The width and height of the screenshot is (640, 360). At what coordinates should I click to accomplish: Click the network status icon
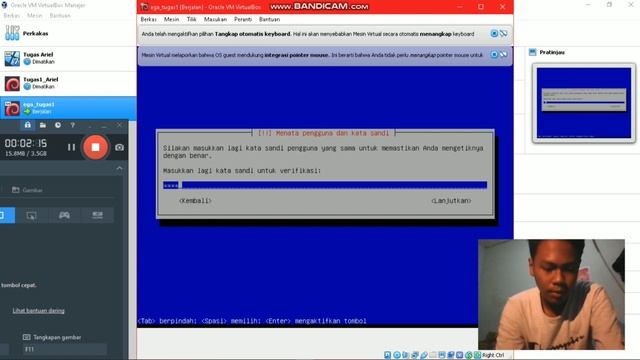tap(415, 355)
